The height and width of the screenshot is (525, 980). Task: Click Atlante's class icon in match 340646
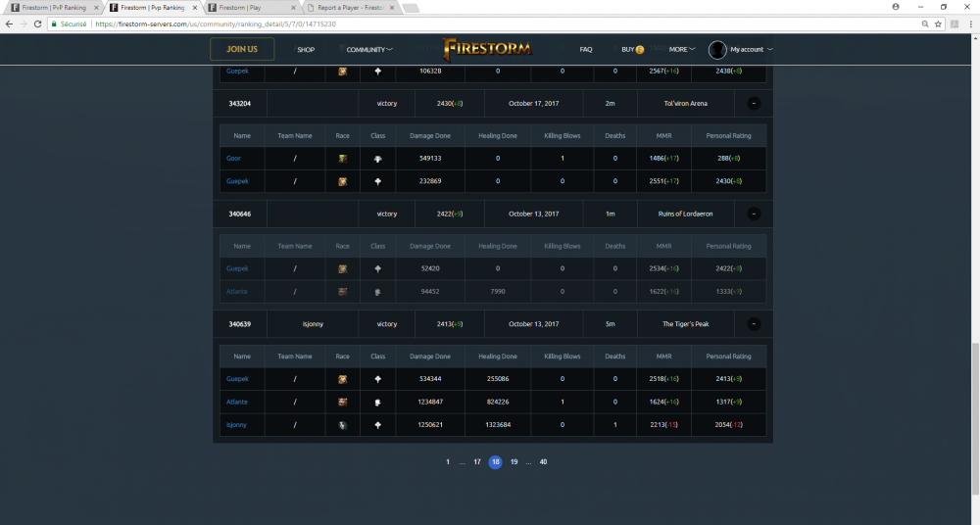click(x=377, y=292)
